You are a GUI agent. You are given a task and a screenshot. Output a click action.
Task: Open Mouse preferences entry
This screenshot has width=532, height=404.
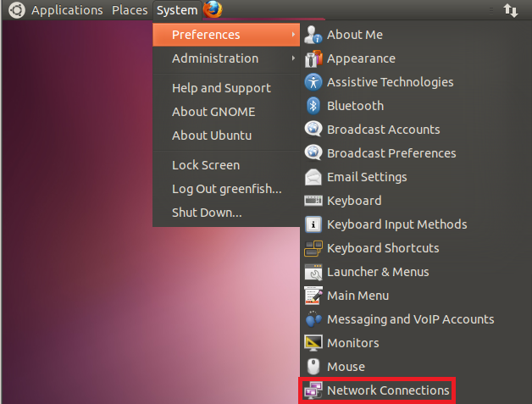tap(416, 367)
